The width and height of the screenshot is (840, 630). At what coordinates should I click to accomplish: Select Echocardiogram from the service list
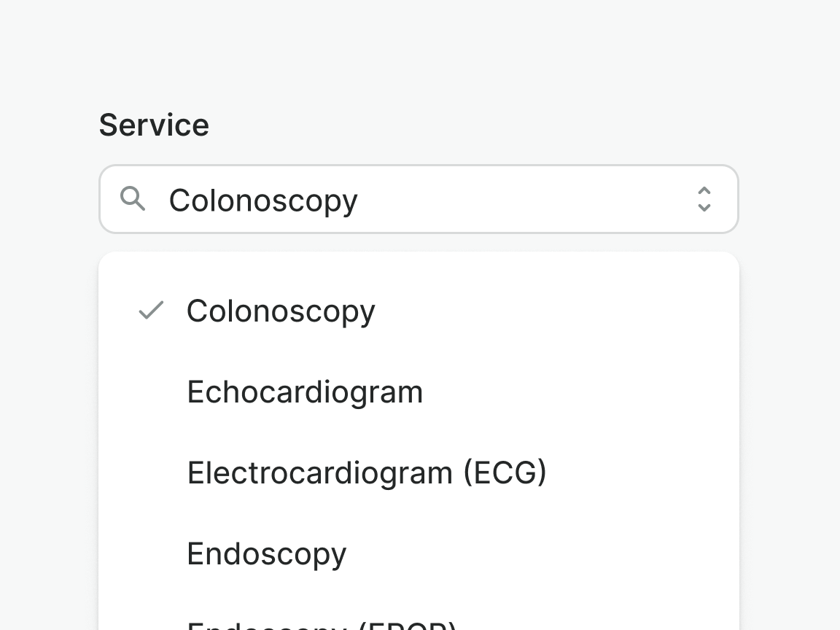(305, 392)
